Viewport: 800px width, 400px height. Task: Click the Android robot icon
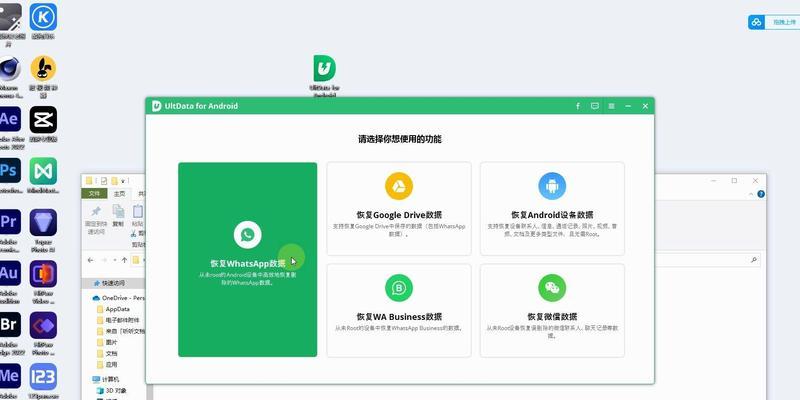[x=552, y=186]
